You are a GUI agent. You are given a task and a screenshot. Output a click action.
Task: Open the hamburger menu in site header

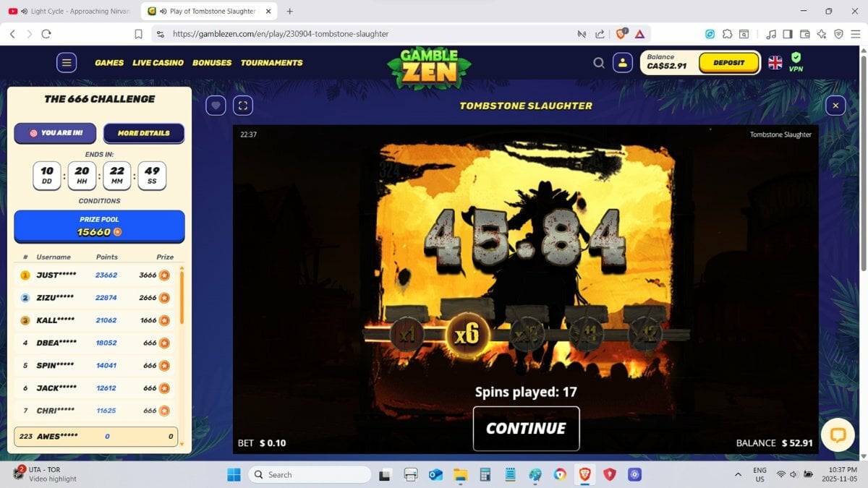[x=67, y=63]
